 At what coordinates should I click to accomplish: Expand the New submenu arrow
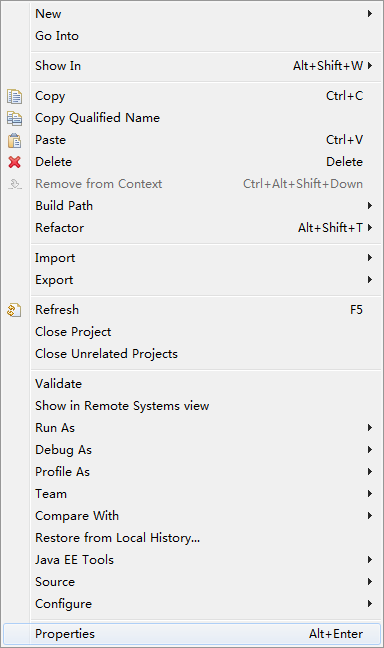tap(370, 14)
